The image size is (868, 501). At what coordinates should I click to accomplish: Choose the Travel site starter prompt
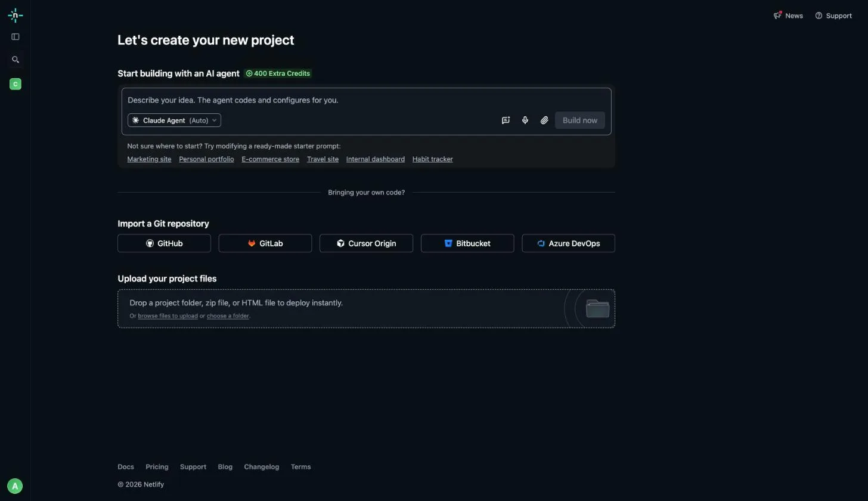[x=323, y=159]
